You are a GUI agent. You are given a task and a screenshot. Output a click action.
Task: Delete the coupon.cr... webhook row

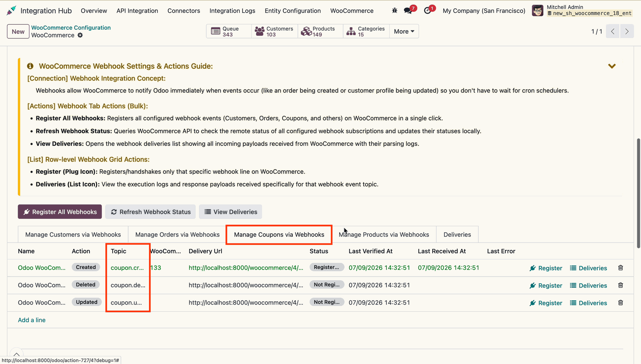pyautogui.click(x=621, y=268)
